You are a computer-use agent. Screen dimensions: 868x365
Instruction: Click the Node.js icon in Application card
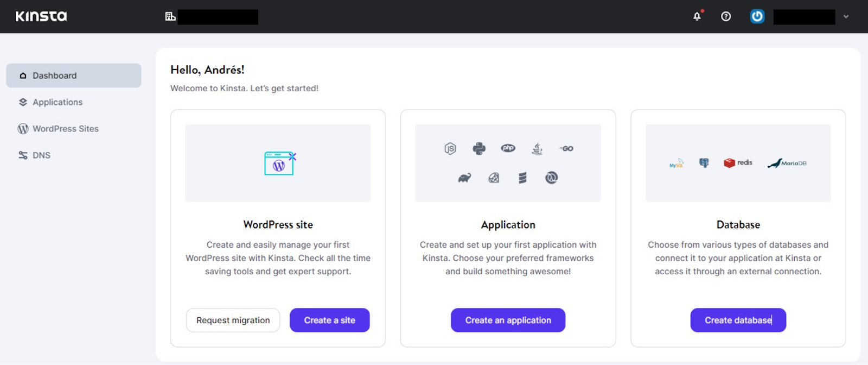450,148
